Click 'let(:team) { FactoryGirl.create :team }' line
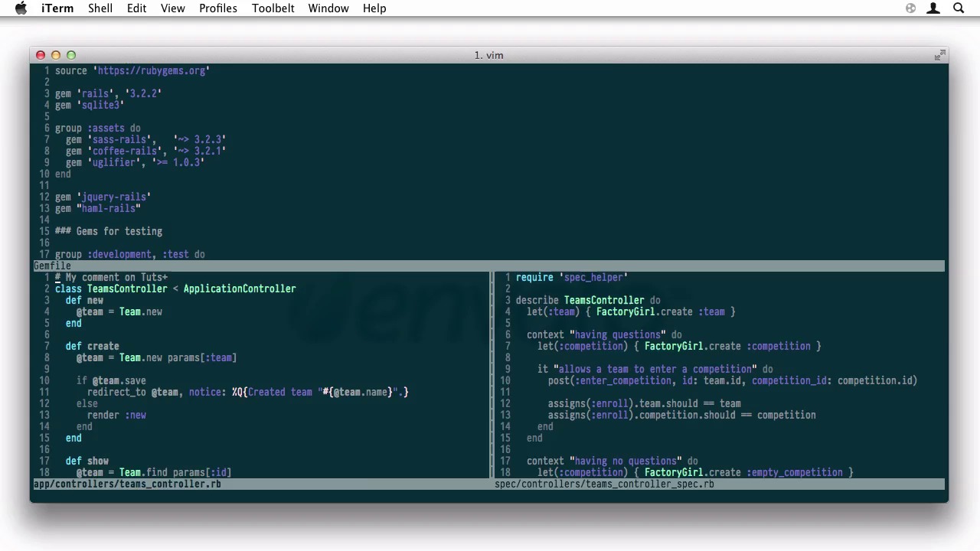The height and width of the screenshot is (551, 980). tap(631, 311)
